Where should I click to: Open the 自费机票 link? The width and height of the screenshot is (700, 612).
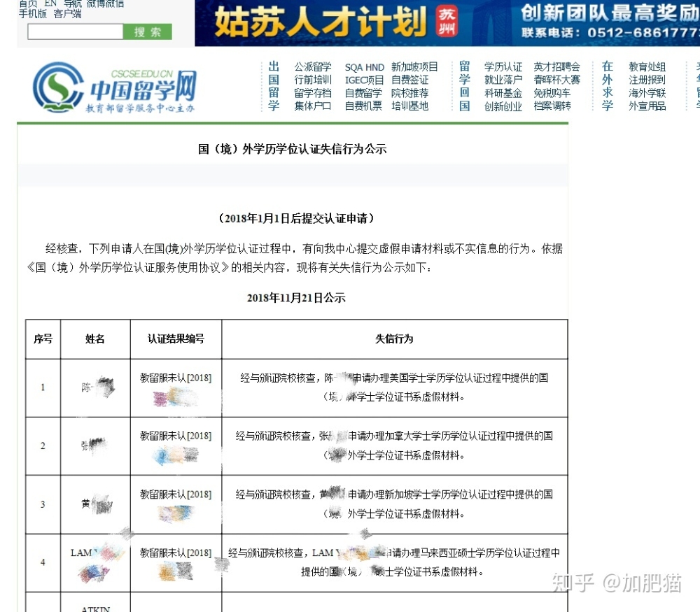(x=363, y=106)
